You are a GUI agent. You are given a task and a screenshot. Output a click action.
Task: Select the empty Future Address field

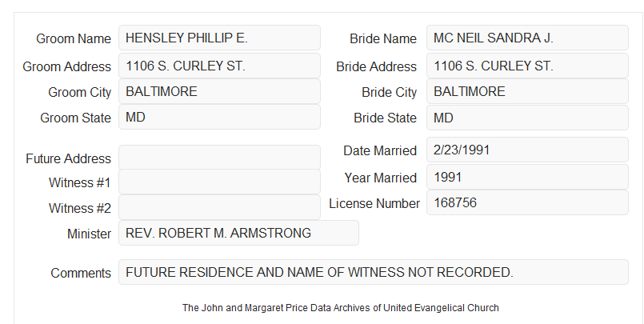pyautogui.click(x=219, y=158)
